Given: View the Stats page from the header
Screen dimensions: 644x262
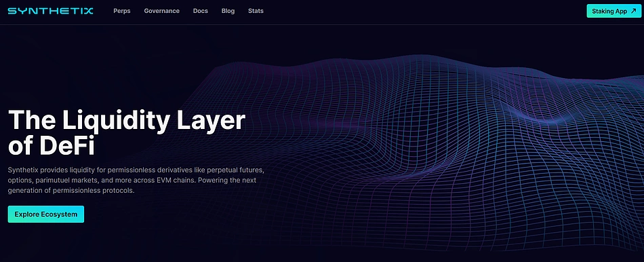Looking at the screenshot, I should [256, 11].
